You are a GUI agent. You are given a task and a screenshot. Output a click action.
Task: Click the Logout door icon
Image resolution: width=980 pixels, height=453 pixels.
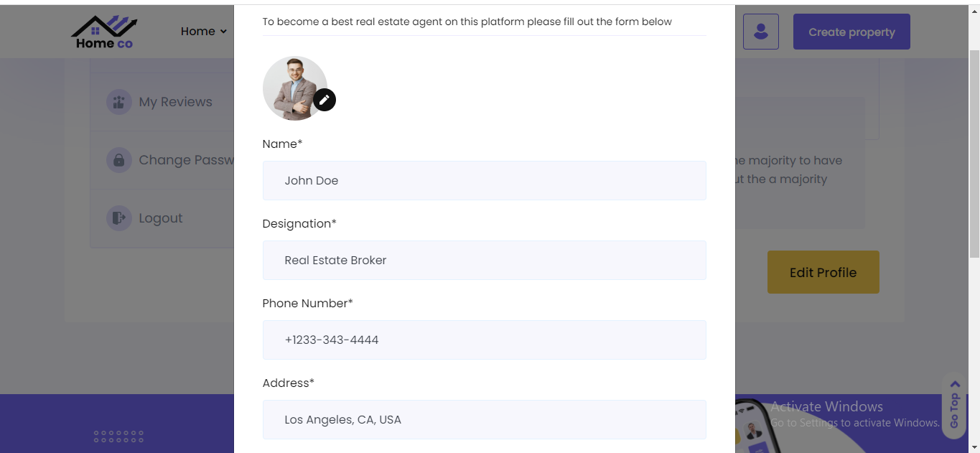pos(118,218)
